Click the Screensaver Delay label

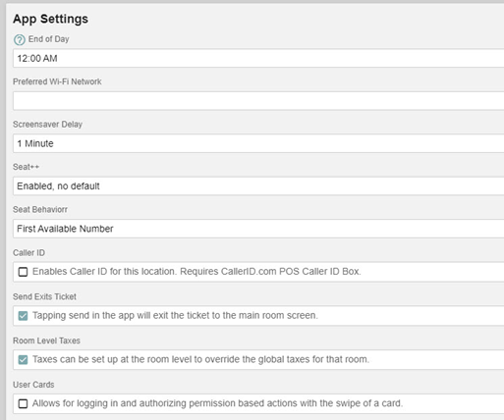coord(47,125)
